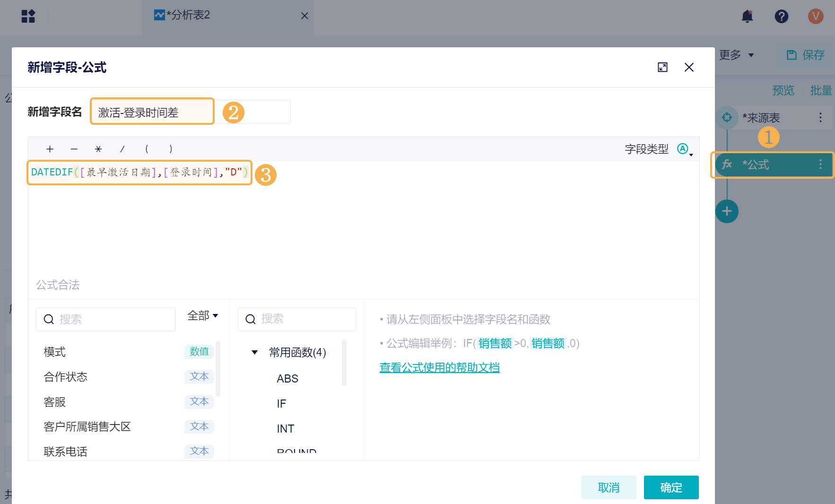Screen dimensions: 835x504
Task: Choose the ABS function
Action: click(287, 379)
